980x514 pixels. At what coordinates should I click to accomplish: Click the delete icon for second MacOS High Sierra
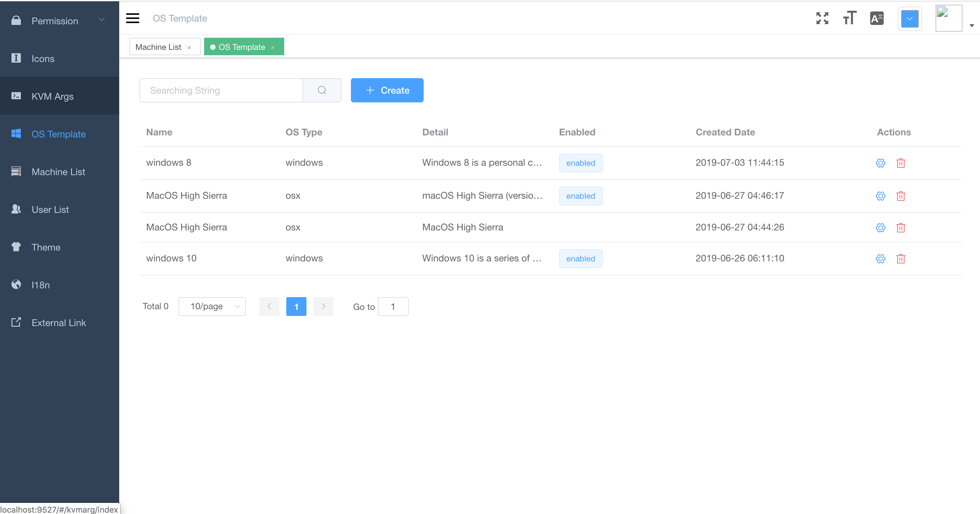901,227
